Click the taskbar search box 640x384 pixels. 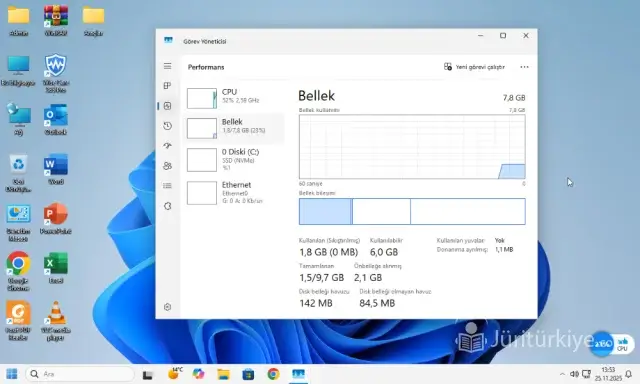pyautogui.click(x=80, y=374)
